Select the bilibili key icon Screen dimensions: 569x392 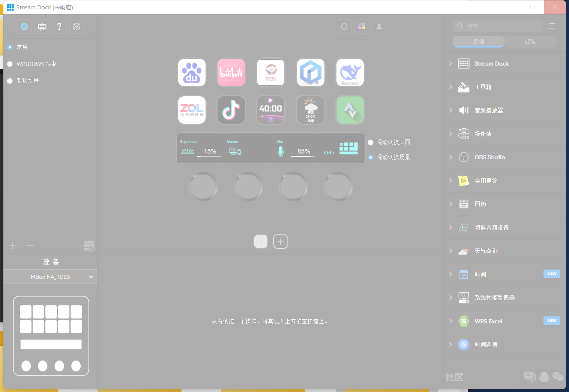coord(231,72)
